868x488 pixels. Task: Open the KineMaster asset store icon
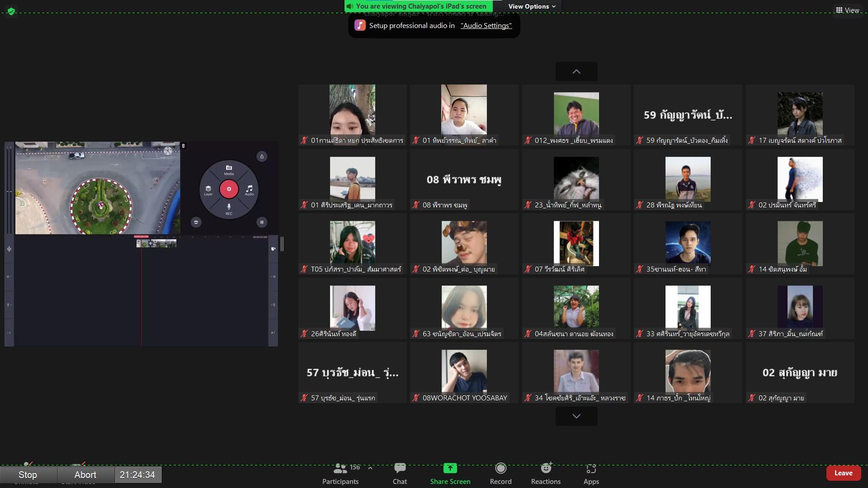pyautogui.click(x=196, y=222)
